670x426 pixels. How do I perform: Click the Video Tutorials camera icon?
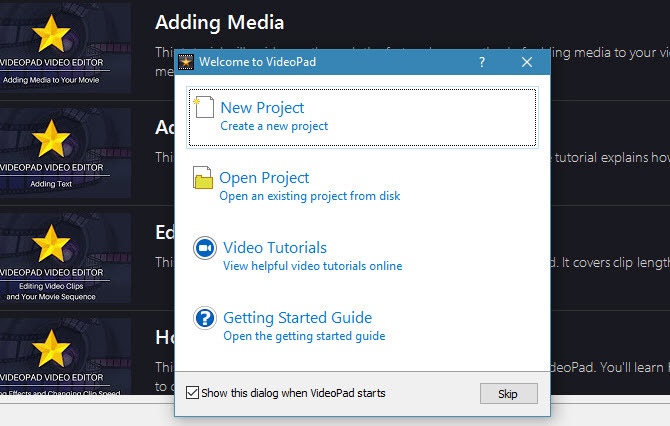click(x=205, y=248)
